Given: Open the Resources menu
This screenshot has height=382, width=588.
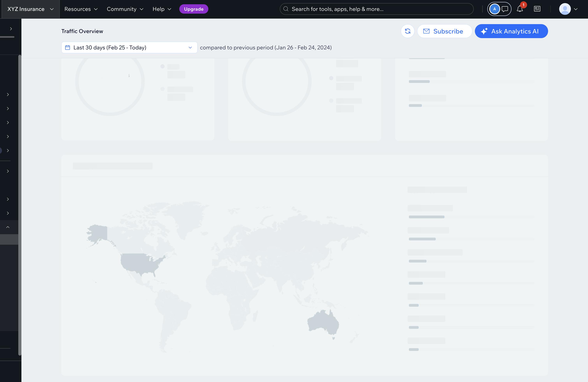Looking at the screenshot, I should (81, 9).
